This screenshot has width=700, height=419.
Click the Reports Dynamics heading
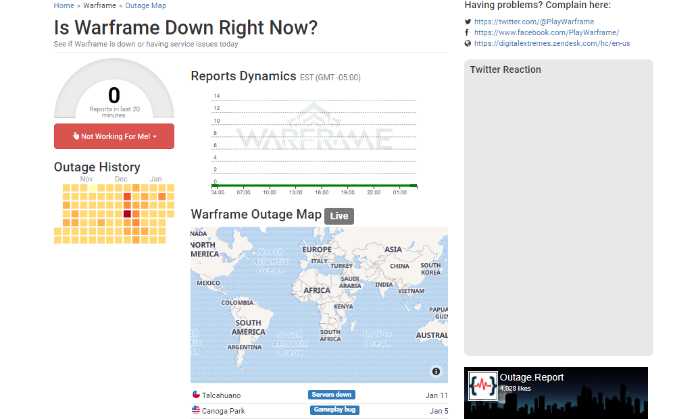(243, 76)
